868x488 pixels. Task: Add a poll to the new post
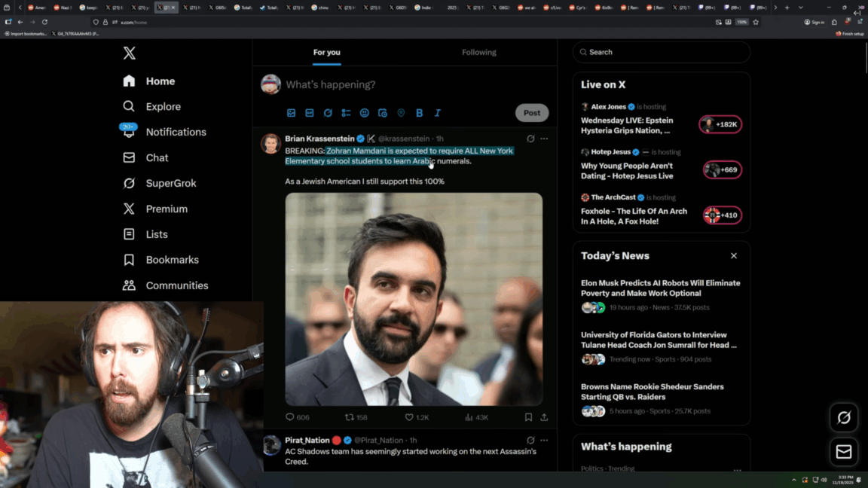coord(346,113)
